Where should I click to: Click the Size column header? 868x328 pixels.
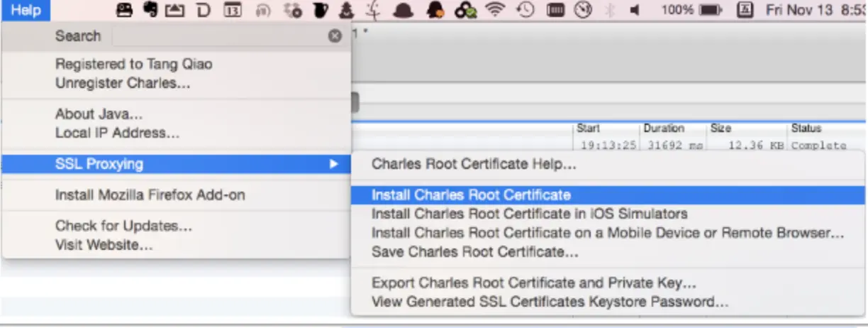tap(720, 129)
